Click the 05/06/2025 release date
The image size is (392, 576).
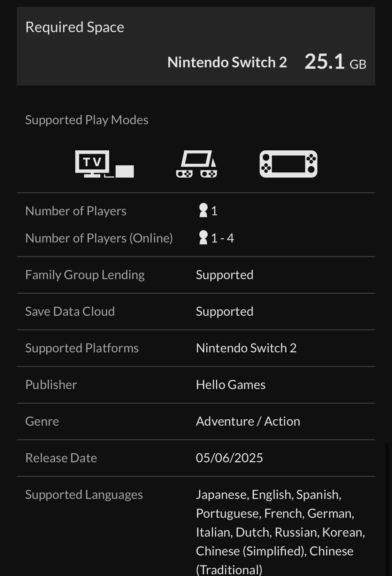pyautogui.click(x=229, y=458)
